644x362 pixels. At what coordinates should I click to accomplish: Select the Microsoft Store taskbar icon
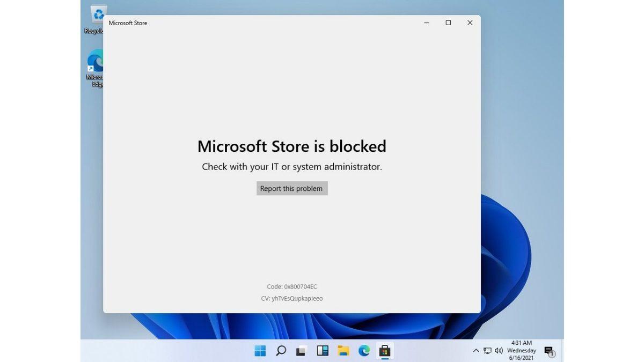[385, 350]
